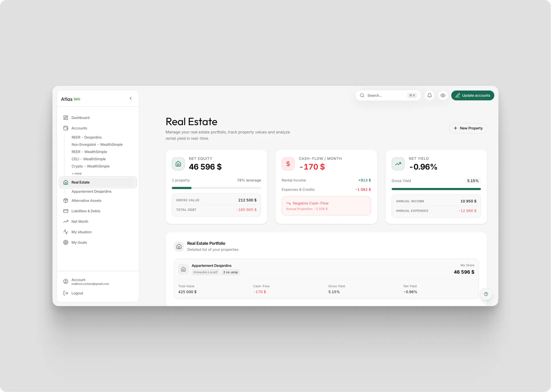Select Real Estate in the sidebar

click(x=98, y=183)
